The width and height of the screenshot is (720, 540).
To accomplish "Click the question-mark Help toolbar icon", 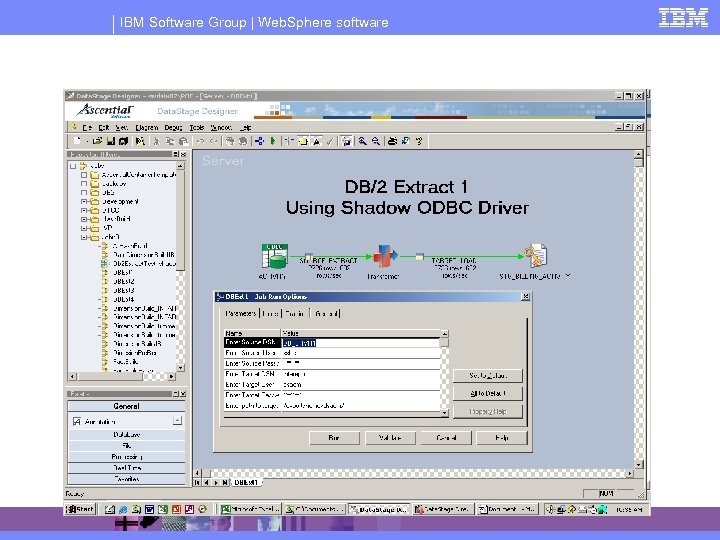I will (419, 141).
